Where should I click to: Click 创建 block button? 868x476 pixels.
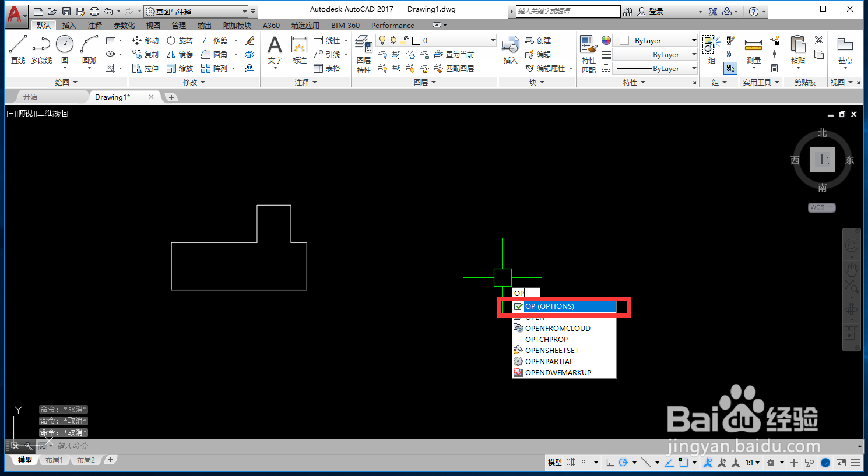[538, 40]
